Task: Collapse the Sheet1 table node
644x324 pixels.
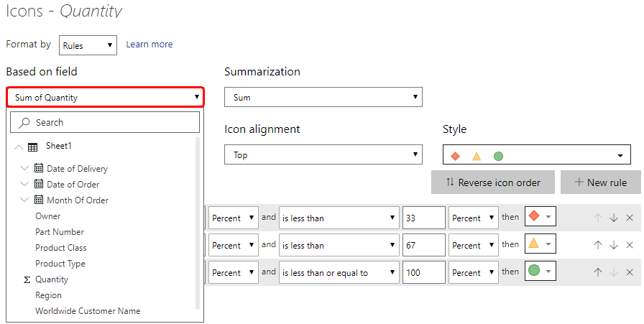Action: pos(18,147)
